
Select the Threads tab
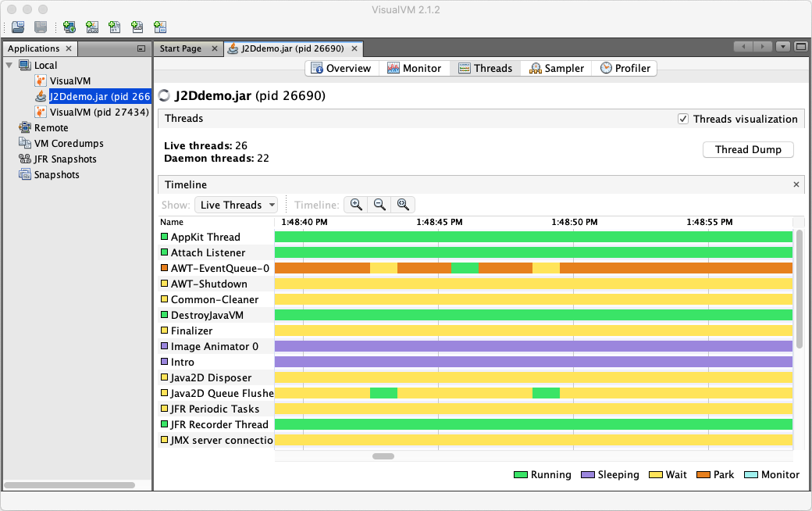[x=485, y=69]
